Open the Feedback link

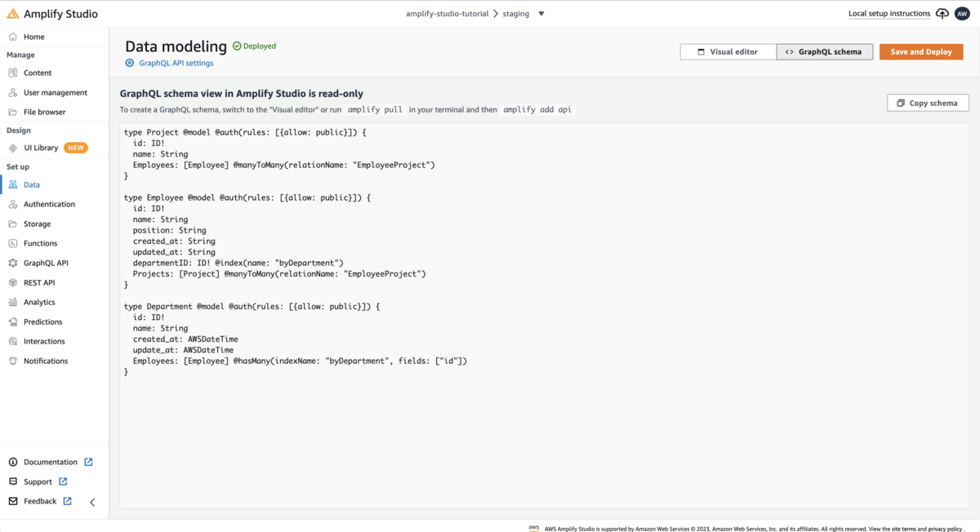click(x=40, y=501)
